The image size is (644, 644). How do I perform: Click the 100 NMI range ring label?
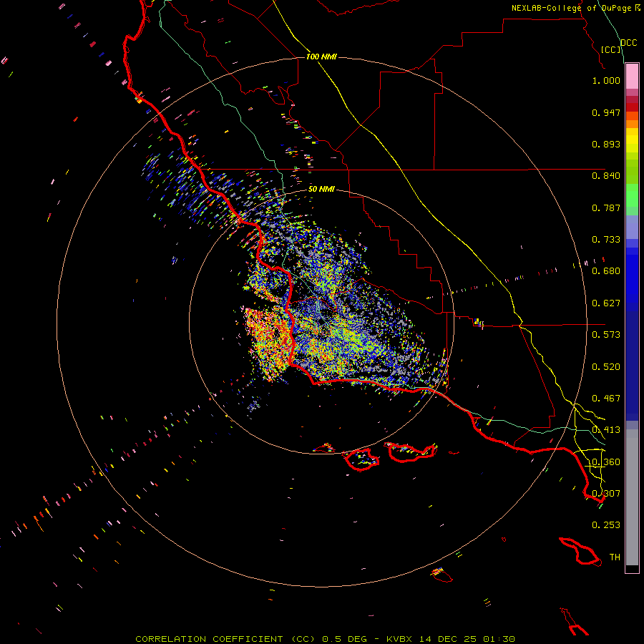[321, 57]
